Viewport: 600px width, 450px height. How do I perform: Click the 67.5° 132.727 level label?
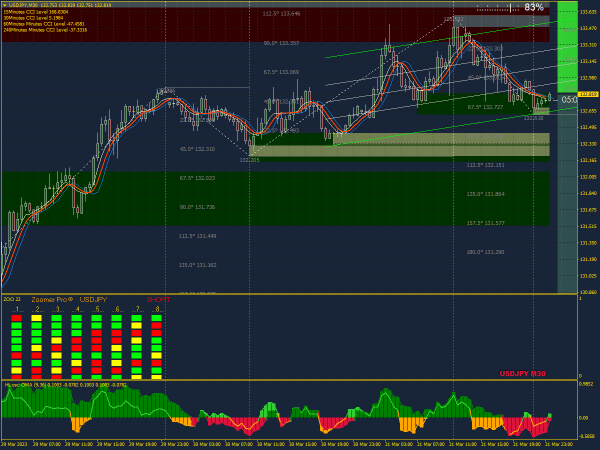coord(486,107)
